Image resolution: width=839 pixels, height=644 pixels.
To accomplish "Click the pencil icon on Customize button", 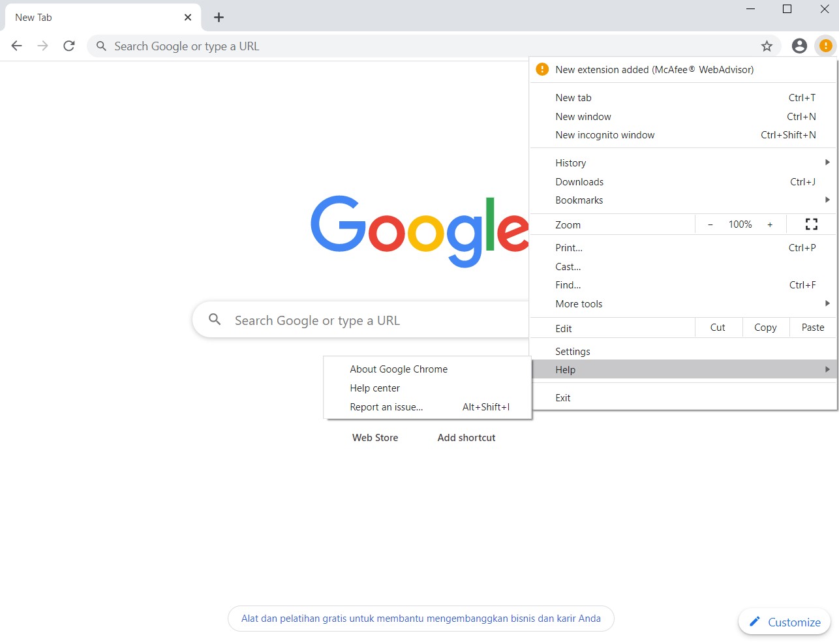I will click(755, 621).
